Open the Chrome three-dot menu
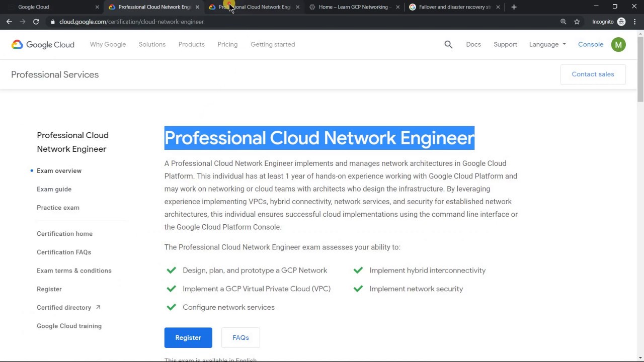644x362 pixels. [635, 22]
